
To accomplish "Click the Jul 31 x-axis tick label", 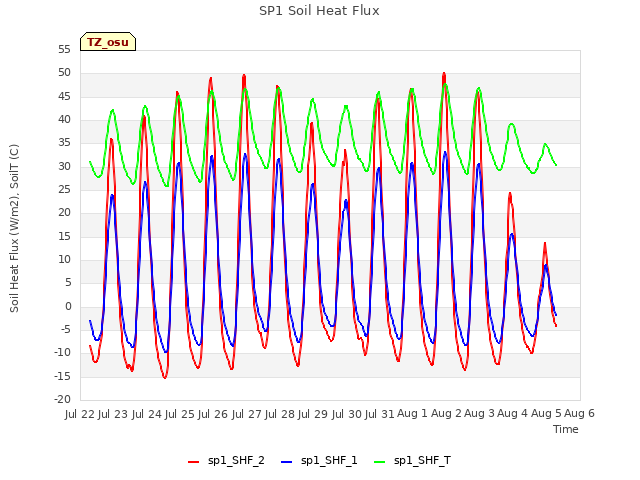I will coord(380,414).
